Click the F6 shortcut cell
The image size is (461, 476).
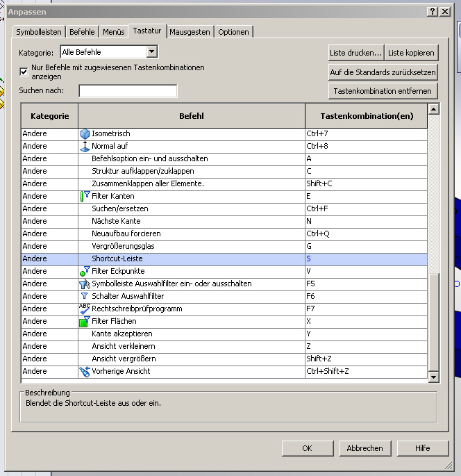[366, 296]
